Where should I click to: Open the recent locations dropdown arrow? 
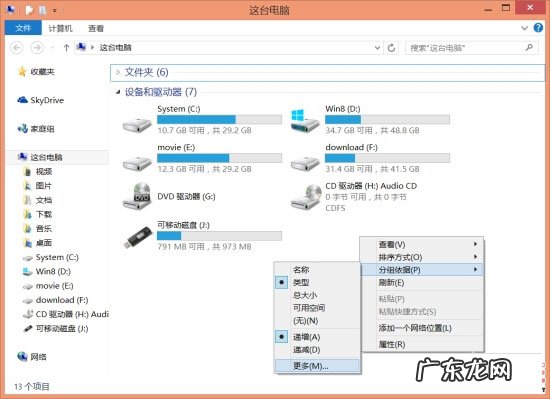pos(53,48)
